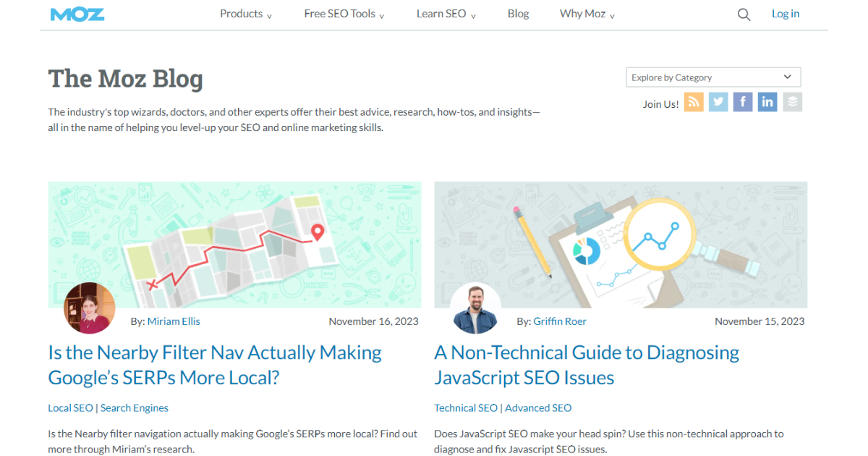This screenshot has height=456, width=868.
Task: Click the map route article banner image
Action: [x=234, y=245]
